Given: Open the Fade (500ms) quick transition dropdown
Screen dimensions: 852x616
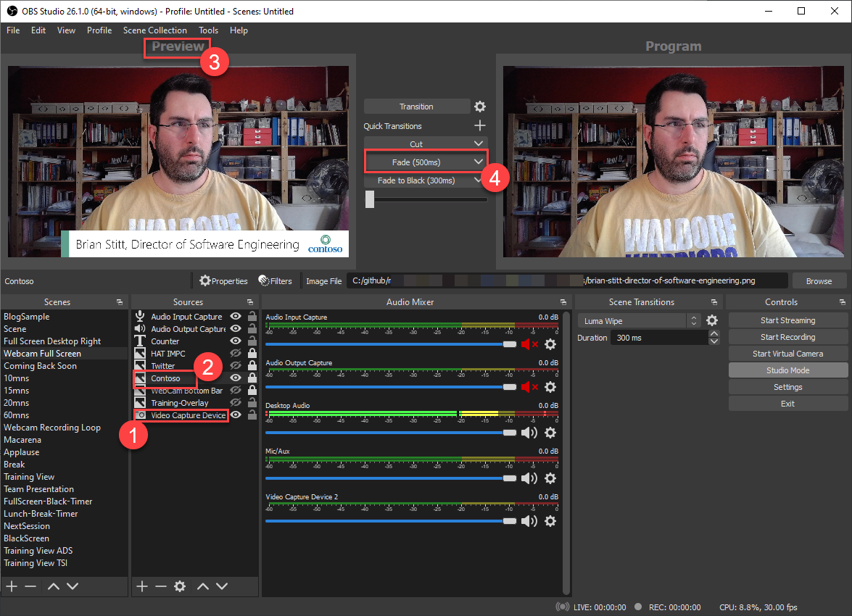Looking at the screenshot, I should click(x=478, y=161).
